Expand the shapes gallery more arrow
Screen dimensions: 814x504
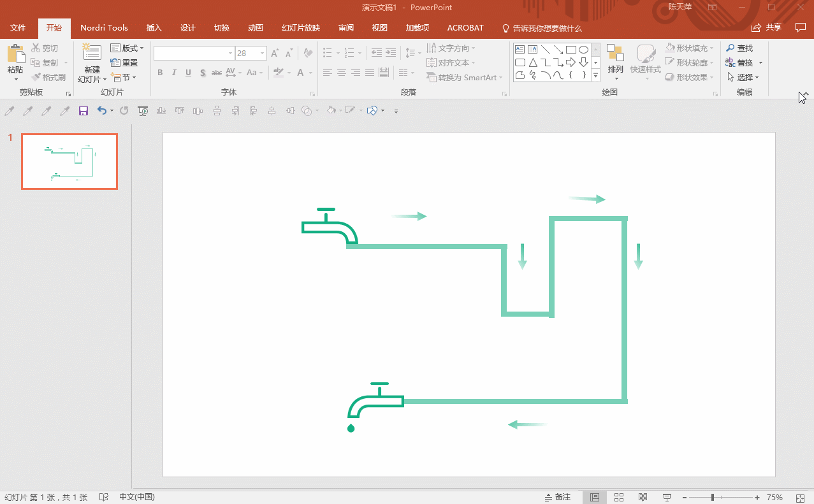[x=596, y=76]
